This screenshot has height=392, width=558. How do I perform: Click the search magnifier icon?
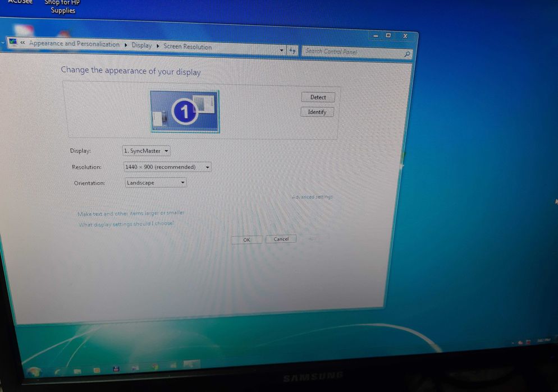pos(407,54)
